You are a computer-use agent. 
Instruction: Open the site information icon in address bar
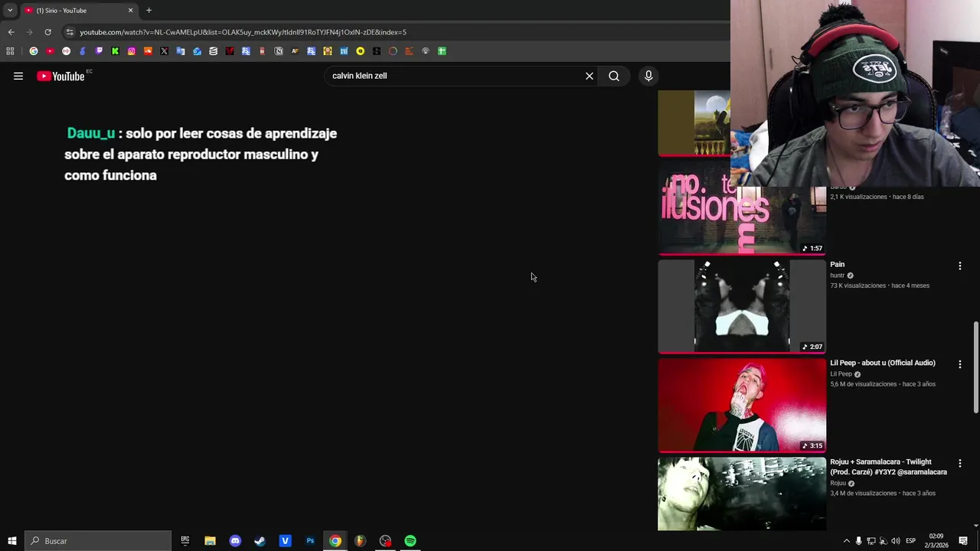(70, 32)
